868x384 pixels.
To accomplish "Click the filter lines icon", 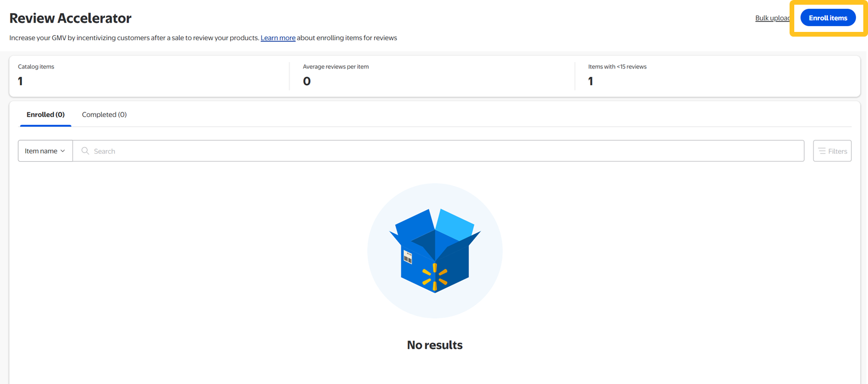I will point(822,151).
